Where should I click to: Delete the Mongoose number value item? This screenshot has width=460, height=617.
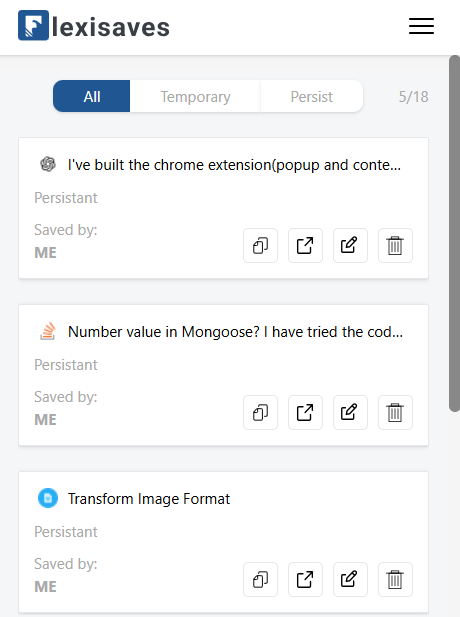pos(395,412)
